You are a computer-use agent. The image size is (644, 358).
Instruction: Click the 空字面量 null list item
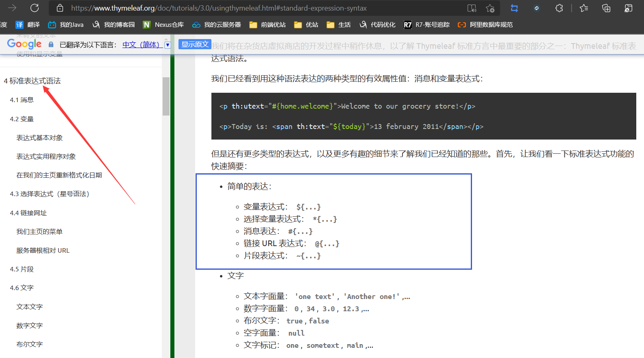274,333
